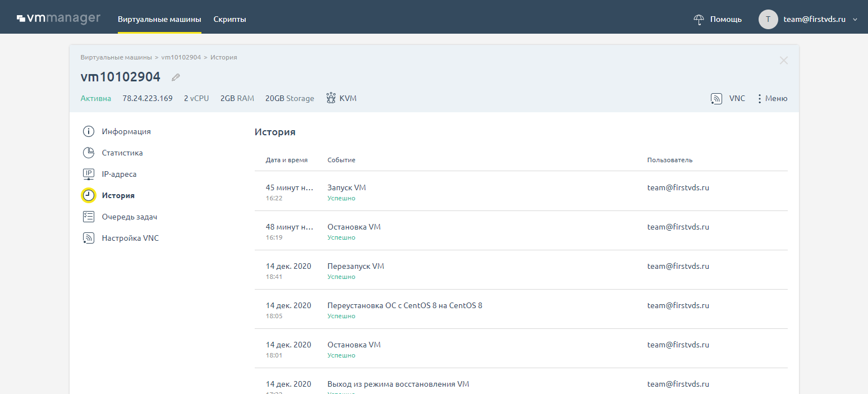This screenshot has width=868, height=394.
Task: Click the KVM virtualization icon
Action: coord(331,98)
